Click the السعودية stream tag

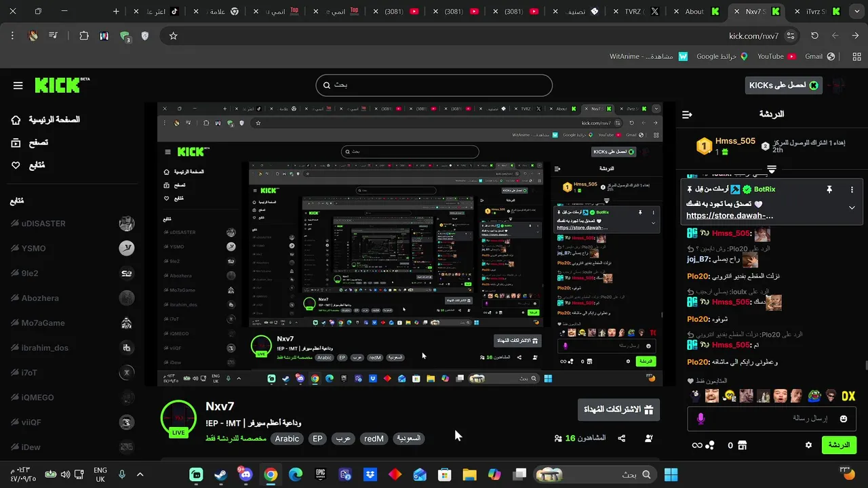point(408,439)
